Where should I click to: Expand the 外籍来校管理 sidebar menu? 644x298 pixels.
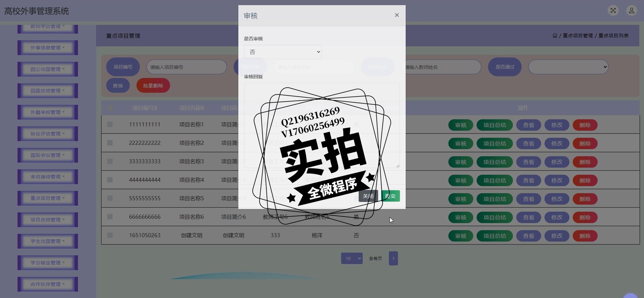(x=48, y=112)
